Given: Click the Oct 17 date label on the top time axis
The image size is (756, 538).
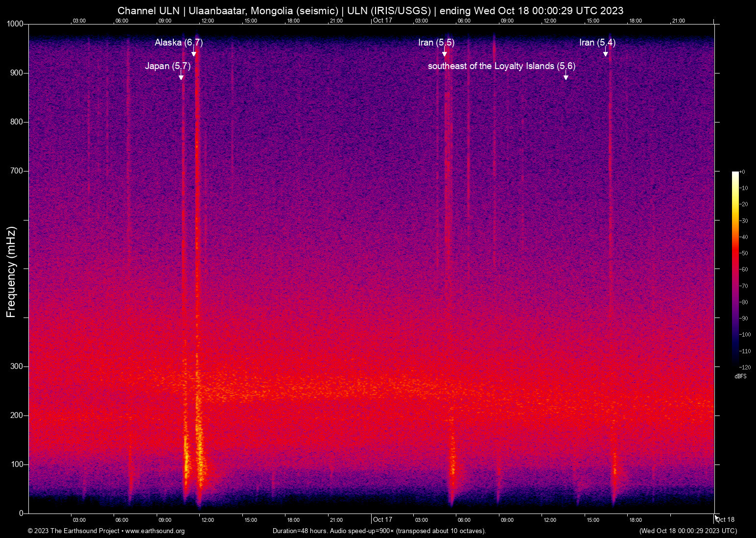Looking at the screenshot, I should (x=382, y=20).
